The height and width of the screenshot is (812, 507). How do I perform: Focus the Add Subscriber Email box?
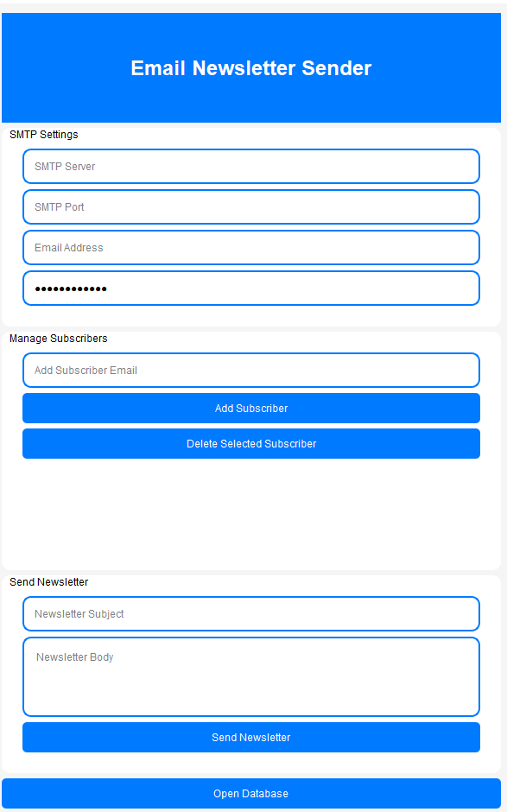[251, 371]
